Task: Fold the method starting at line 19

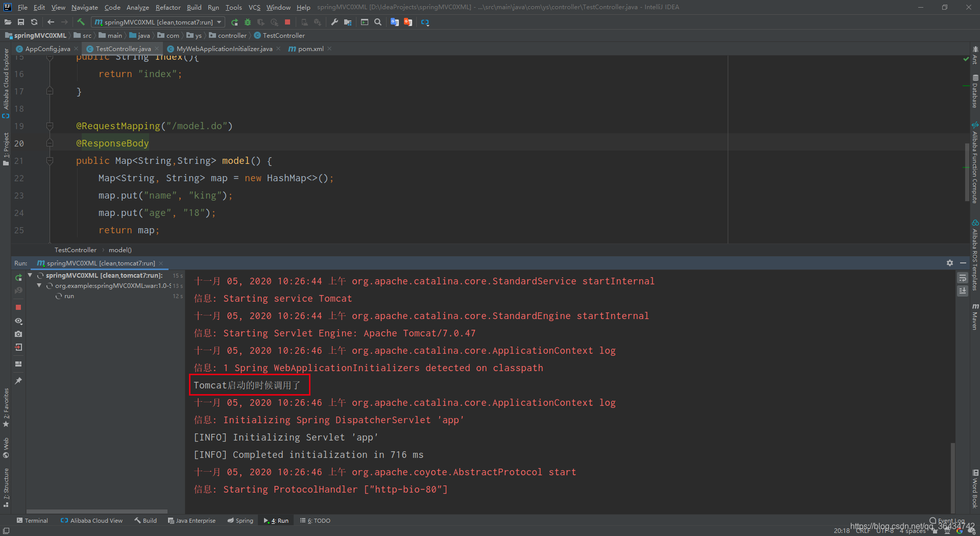Action: click(50, 126)
